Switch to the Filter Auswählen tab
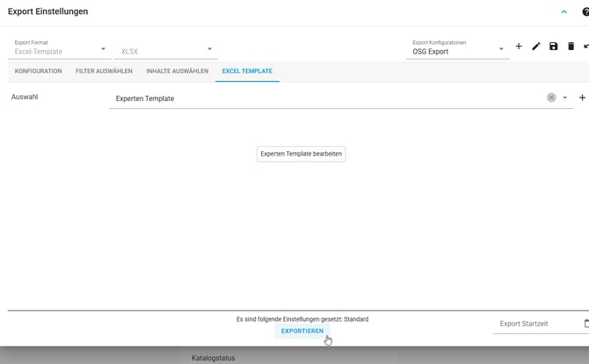 pyautogui.click(x=104, y=71)
